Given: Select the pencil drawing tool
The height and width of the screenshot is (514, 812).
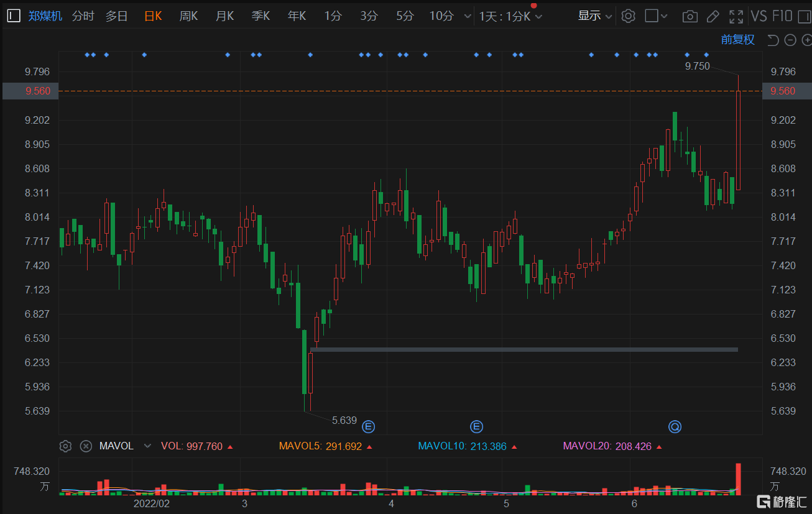Looking at the screenshot, I should (713, 16).
